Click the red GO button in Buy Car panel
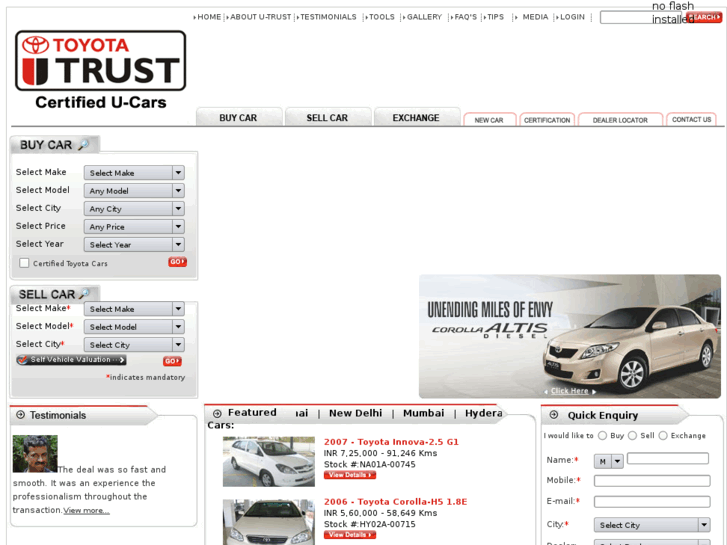This screenshot has width=727, height=545. click(177, 262)
